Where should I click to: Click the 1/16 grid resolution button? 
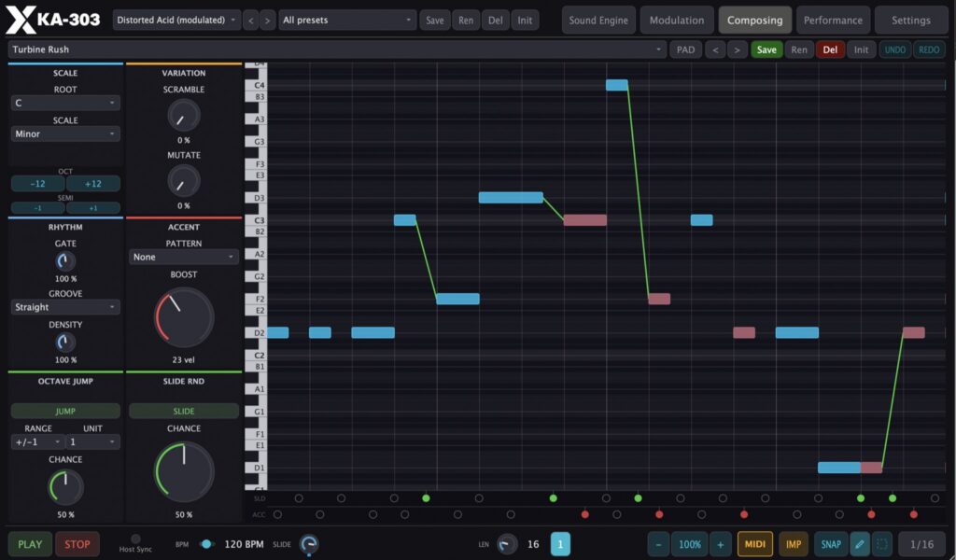click(x=921, y=543)
